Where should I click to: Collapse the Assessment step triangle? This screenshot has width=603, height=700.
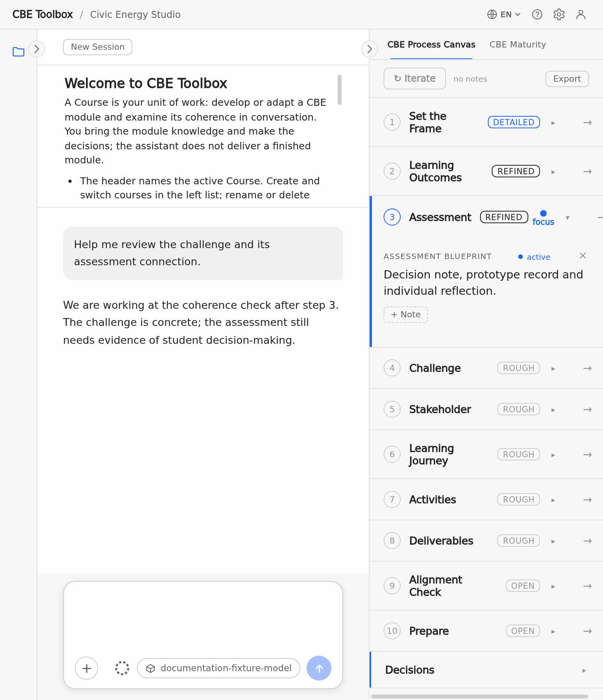(x=568, y=218)
